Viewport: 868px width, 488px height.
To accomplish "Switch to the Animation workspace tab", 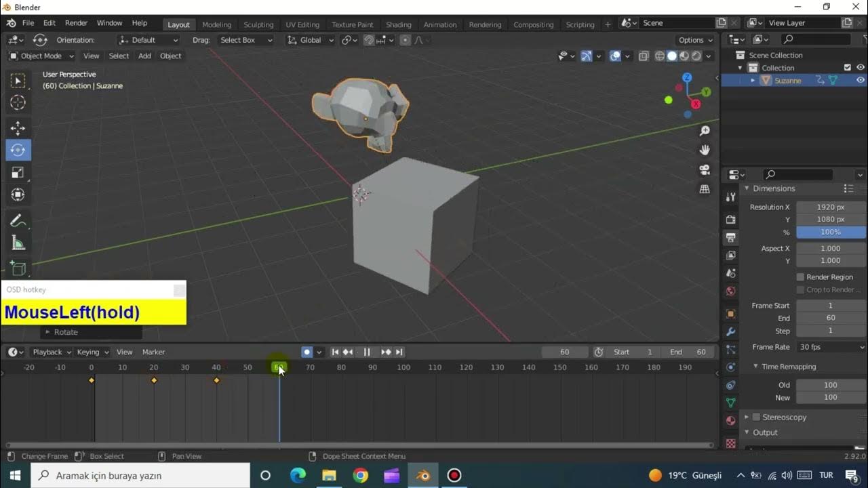I will (x=440, y=24).
